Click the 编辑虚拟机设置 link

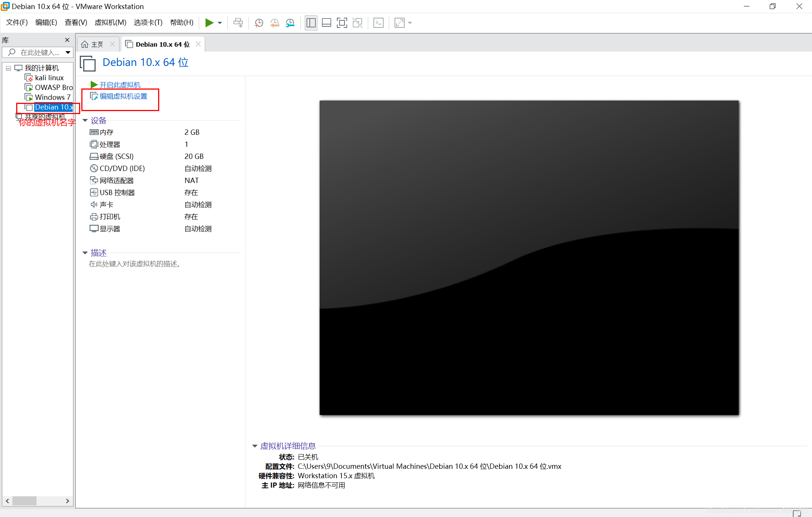click(x=123, y=96)
